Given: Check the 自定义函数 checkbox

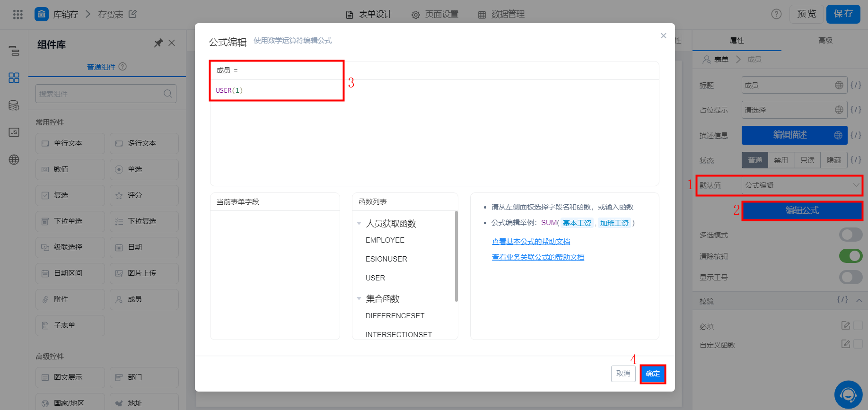Looking at the screenshot, I should point(858,344).
